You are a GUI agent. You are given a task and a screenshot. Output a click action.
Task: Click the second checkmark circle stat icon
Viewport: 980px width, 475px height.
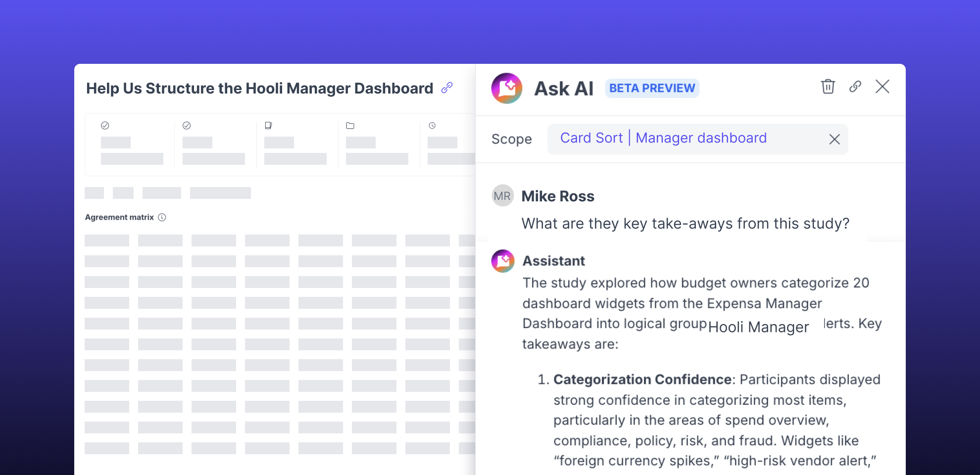tap(187, 126)
